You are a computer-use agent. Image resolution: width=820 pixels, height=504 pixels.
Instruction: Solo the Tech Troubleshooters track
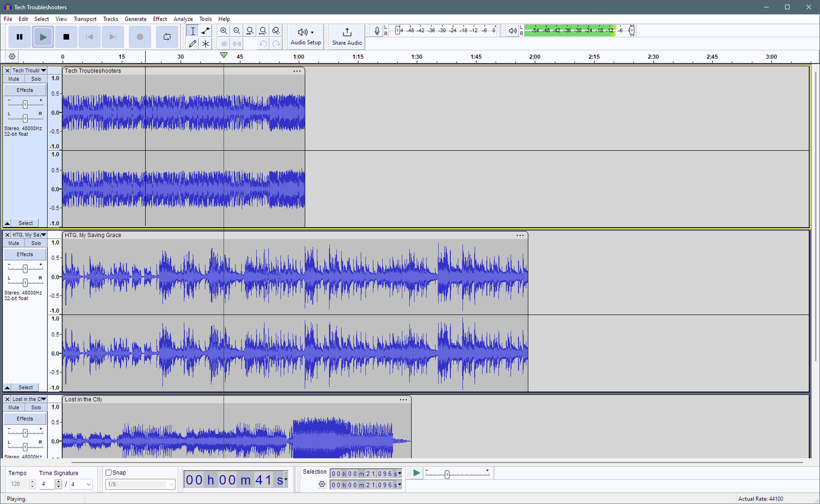(36, 79)
